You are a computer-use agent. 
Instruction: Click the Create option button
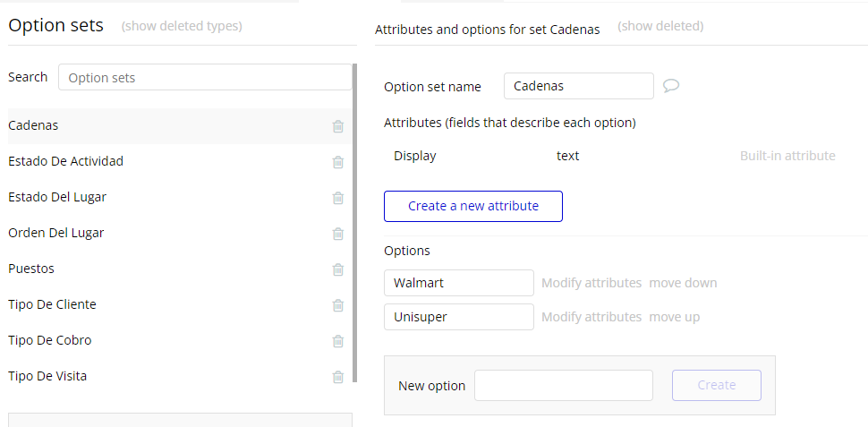(x=717, y=385)
